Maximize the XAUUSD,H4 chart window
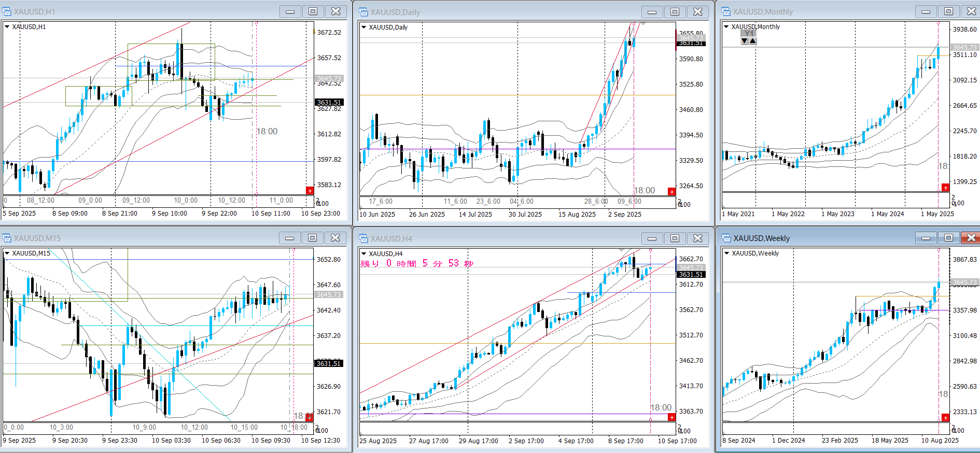980x453 pixels. tap(675, 238)
